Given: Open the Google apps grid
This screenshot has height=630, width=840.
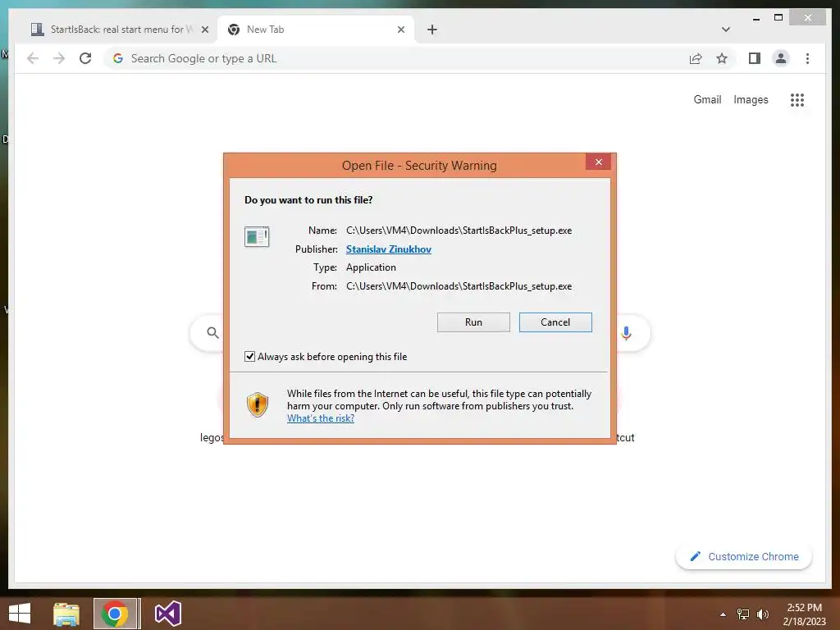Looking at the screenshot, I should [x=797, y=99].
